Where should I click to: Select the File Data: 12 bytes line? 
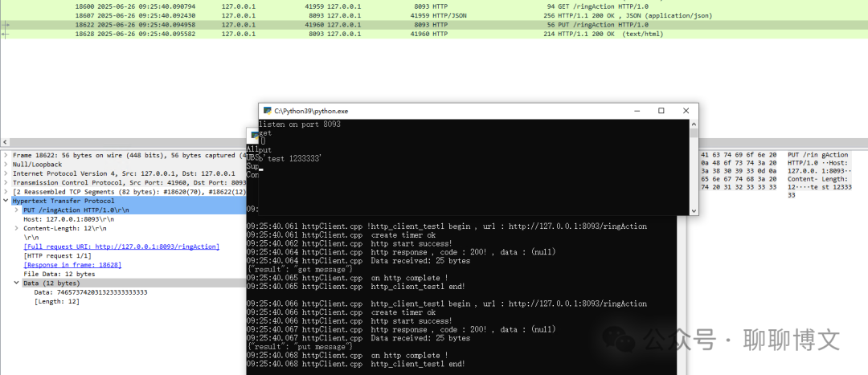[x=59, y=274]
